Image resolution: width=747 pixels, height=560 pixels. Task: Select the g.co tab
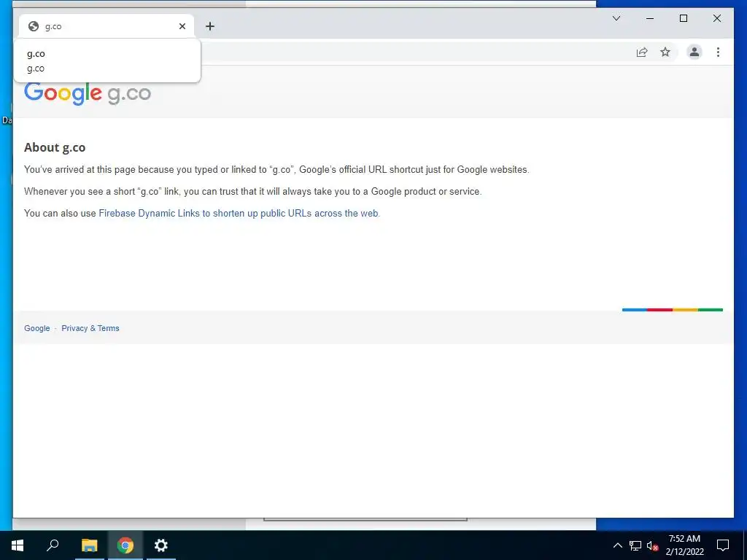coord(107,26)
